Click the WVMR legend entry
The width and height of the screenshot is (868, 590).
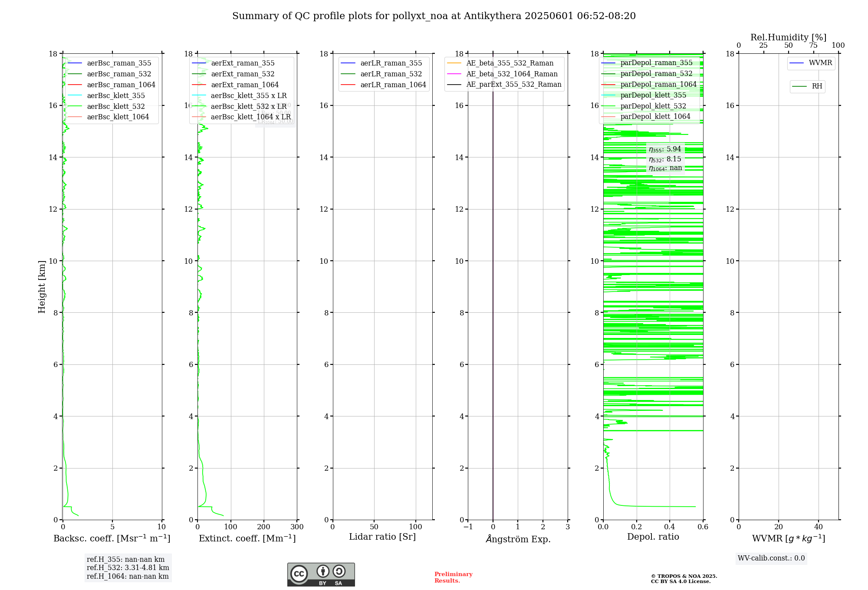pyautogui.click(x=820, y=63)
